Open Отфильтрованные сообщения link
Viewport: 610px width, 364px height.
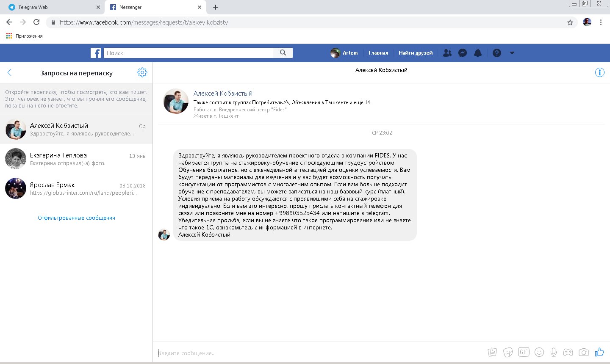tap(76, 218)
